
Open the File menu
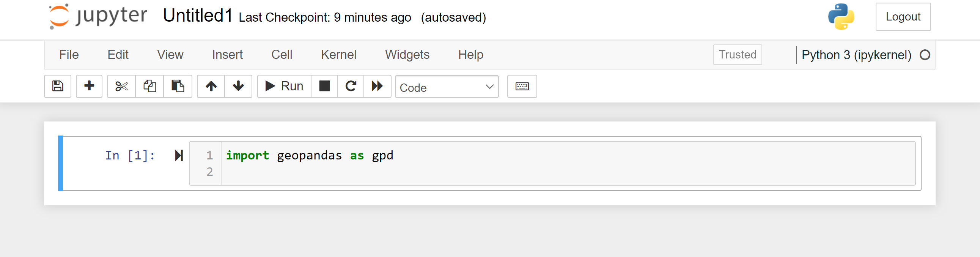(x=69, y=55)
